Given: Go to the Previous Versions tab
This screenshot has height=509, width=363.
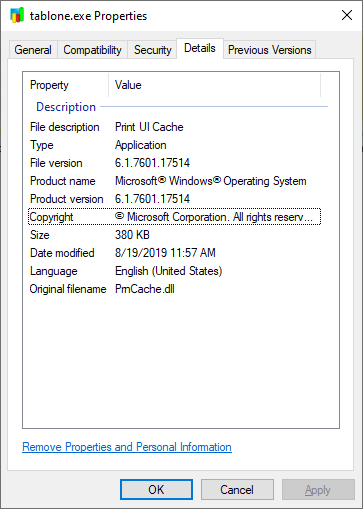Looking at the screenshot, I should 269,50.
